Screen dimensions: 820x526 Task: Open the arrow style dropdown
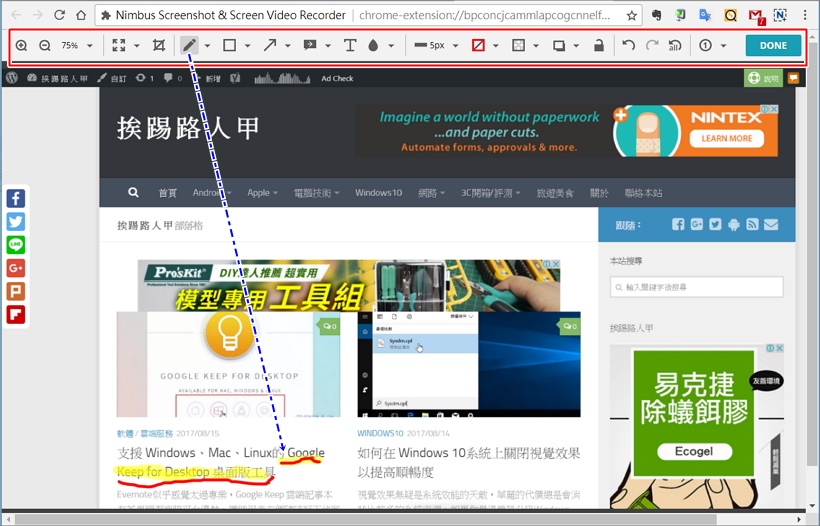[x=288, y=45]
